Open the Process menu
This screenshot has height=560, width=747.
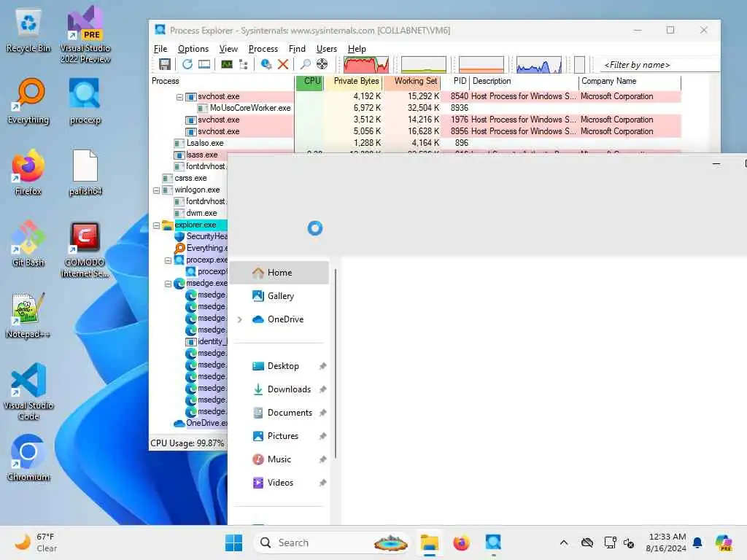(263, 49)
